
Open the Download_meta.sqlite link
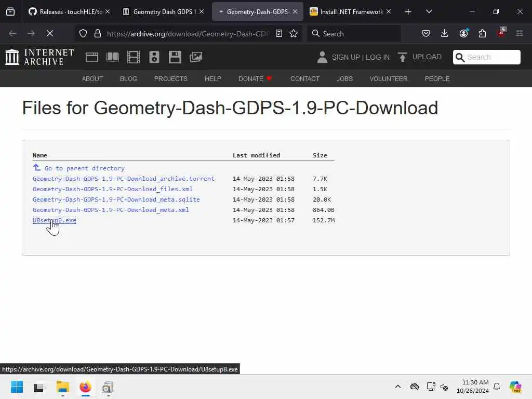(116, 199)
